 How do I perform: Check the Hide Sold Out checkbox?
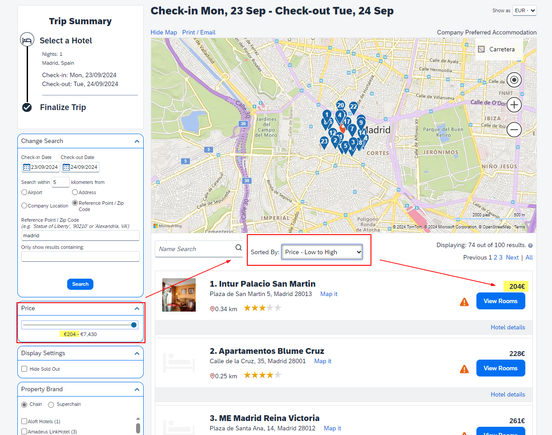click(24, 369)
